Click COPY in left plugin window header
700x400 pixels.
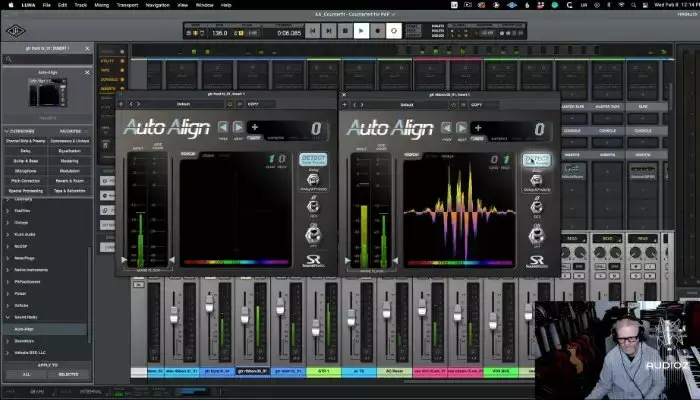point(253,104)
